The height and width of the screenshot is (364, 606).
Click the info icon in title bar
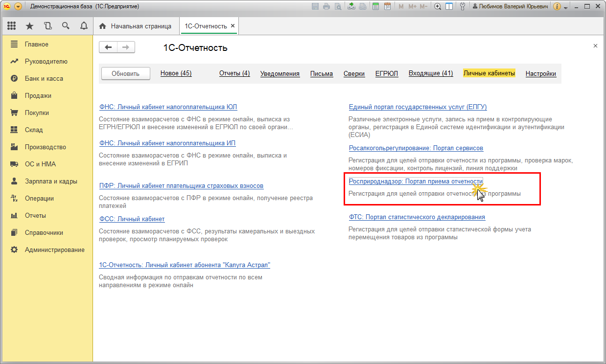(x=557, y=6)
